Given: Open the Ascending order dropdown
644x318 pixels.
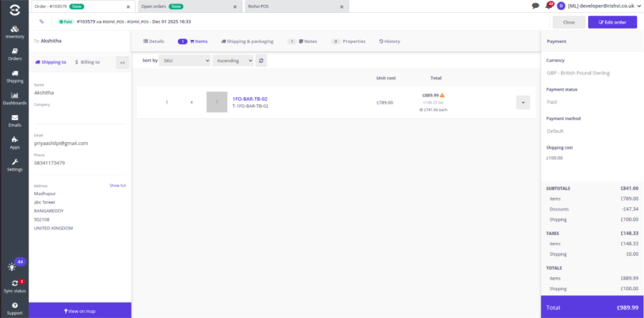Looking at the screenshot, I should coord(232,61).
